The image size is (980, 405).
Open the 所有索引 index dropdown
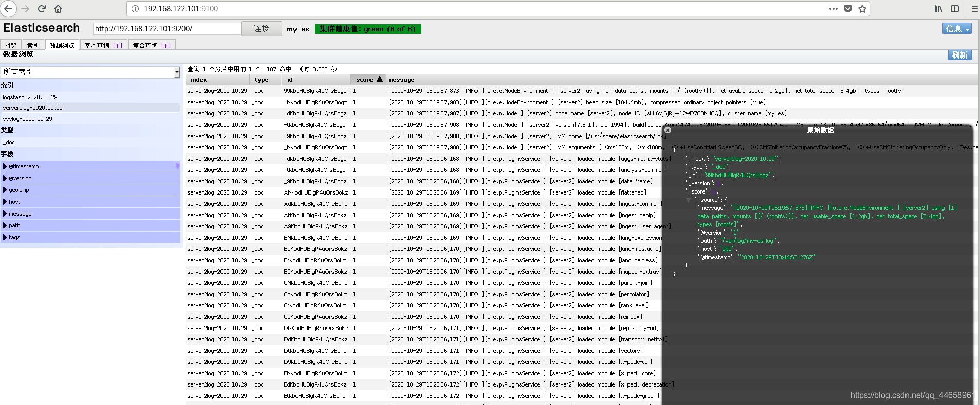[x=90, y=72]
